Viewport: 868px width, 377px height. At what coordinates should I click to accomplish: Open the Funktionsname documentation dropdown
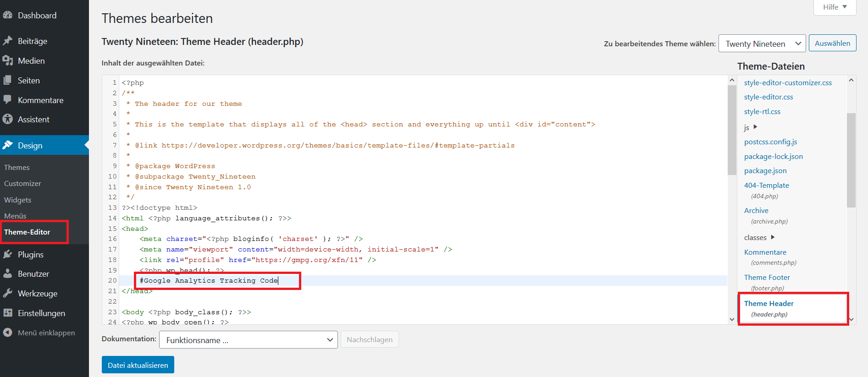click(249, 340)
